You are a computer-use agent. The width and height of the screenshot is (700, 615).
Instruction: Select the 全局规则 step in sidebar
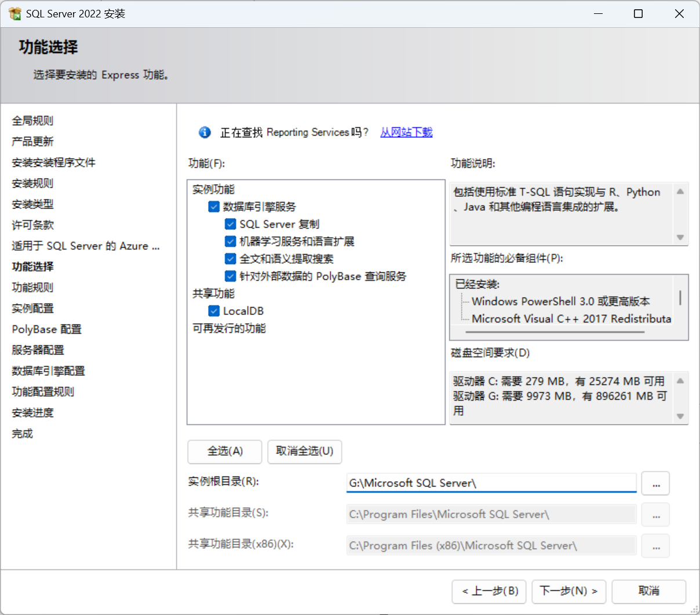click(x=33, y=120)
